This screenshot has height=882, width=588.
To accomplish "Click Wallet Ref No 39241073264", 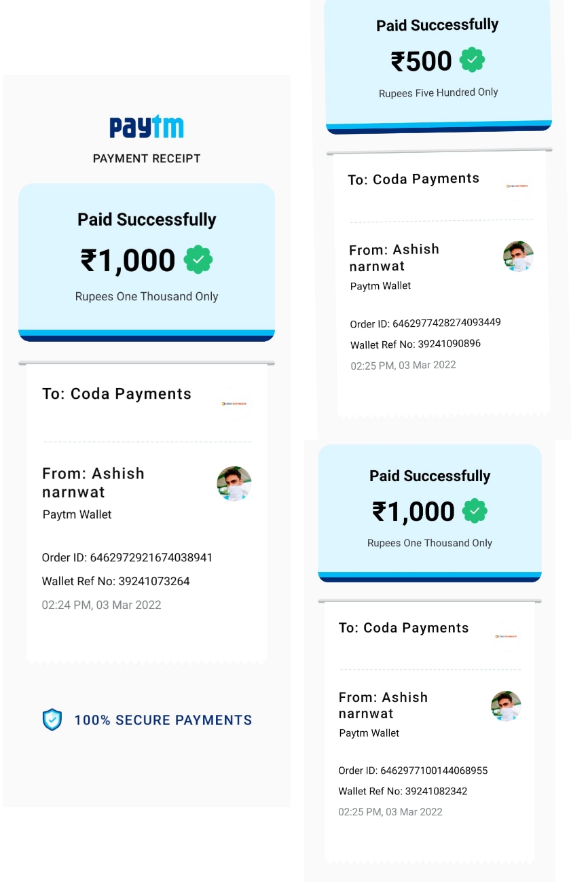I will coord(115,582).
